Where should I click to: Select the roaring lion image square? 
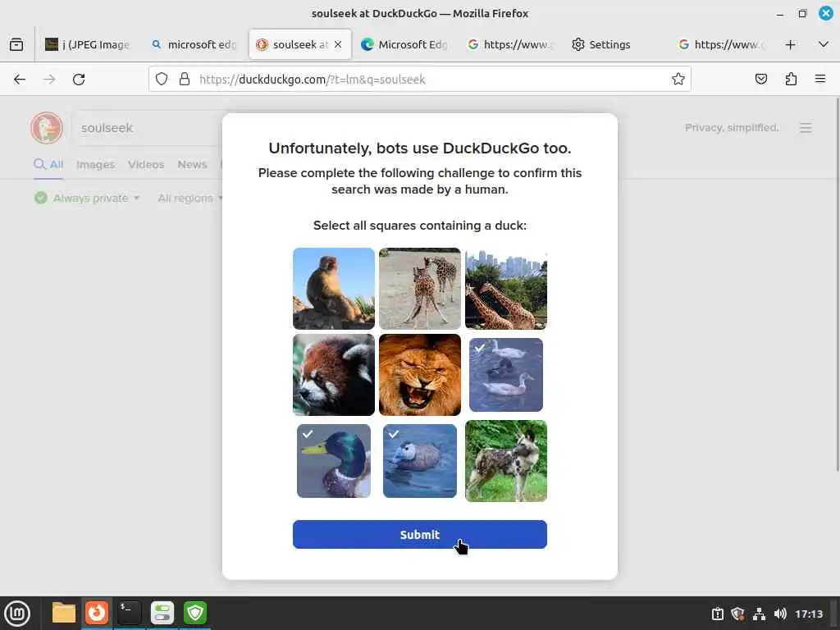420,374
